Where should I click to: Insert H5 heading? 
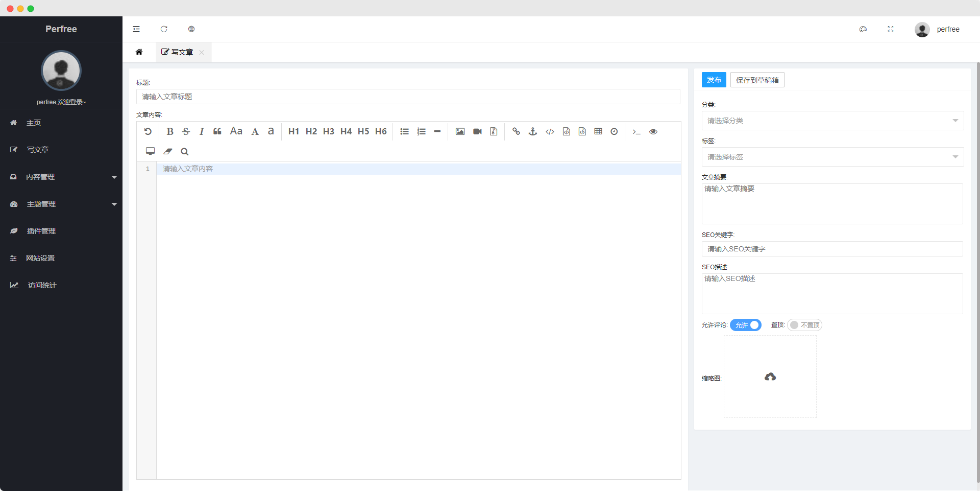363,131
